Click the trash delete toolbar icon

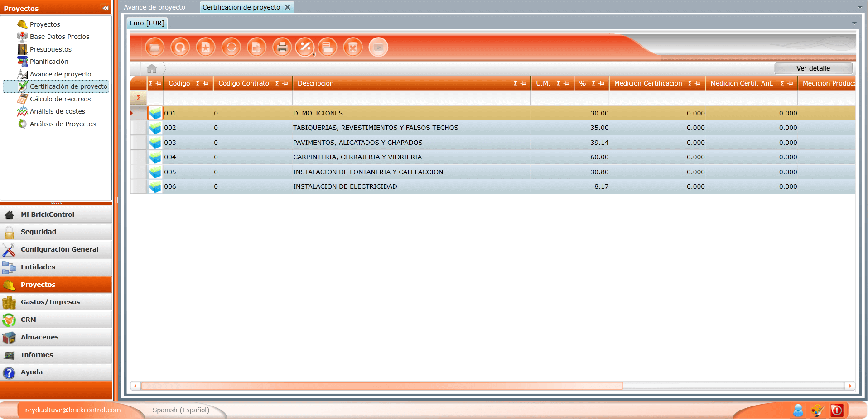(353, 48)
